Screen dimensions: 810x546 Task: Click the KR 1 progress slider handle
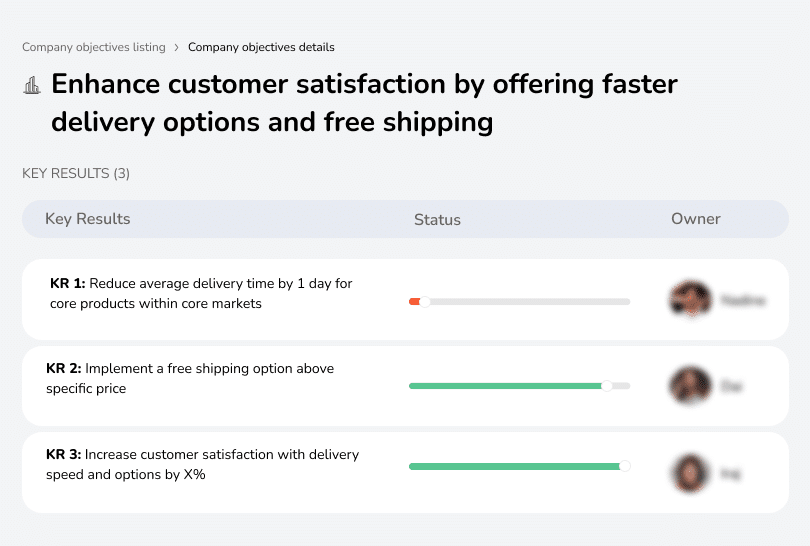(x=425, y=301)
